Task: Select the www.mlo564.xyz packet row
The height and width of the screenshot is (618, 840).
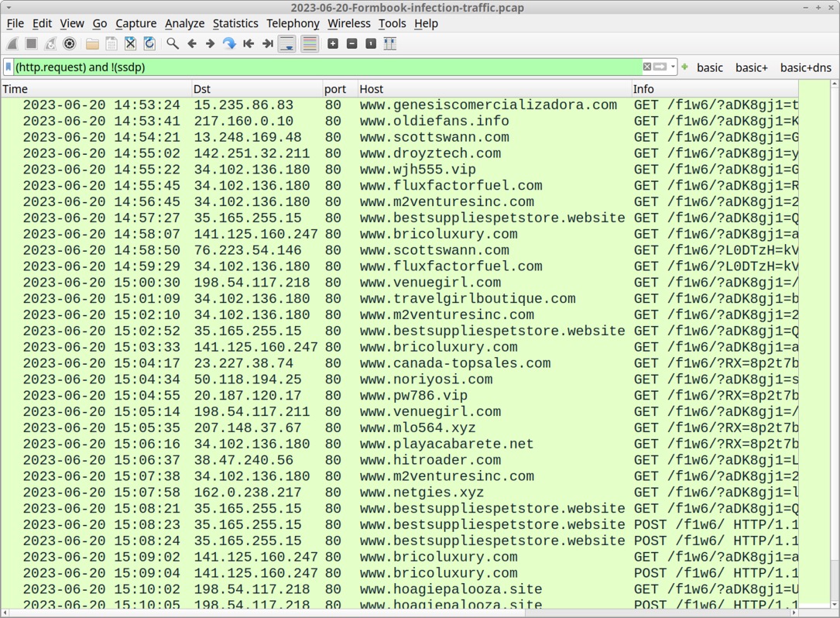Action: pyautogui.click(x=399, y=427)
